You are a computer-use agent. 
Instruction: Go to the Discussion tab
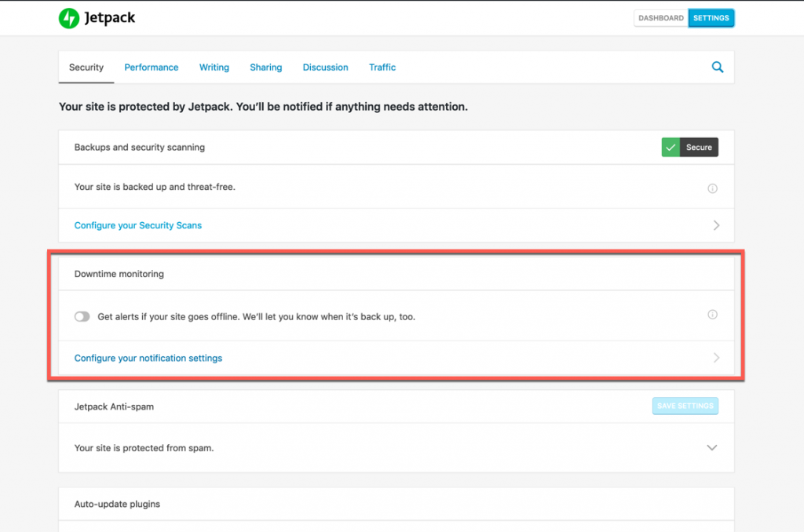325,67
